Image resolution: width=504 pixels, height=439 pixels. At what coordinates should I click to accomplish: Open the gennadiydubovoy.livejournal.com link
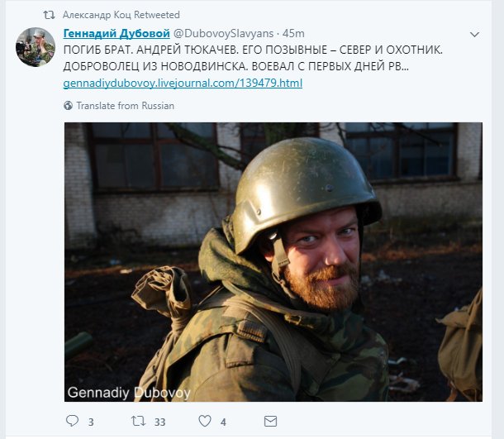[183, 84]
